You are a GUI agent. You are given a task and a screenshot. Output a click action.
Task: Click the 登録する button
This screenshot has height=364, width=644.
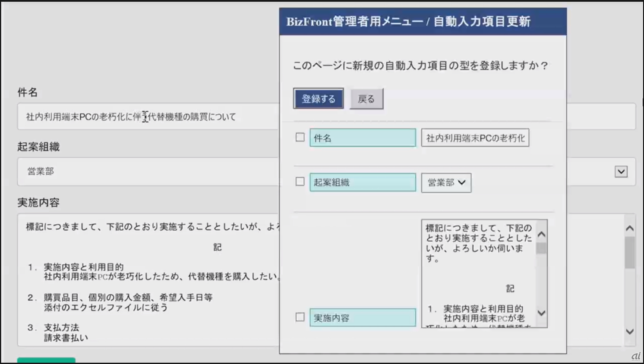[319, 99]
